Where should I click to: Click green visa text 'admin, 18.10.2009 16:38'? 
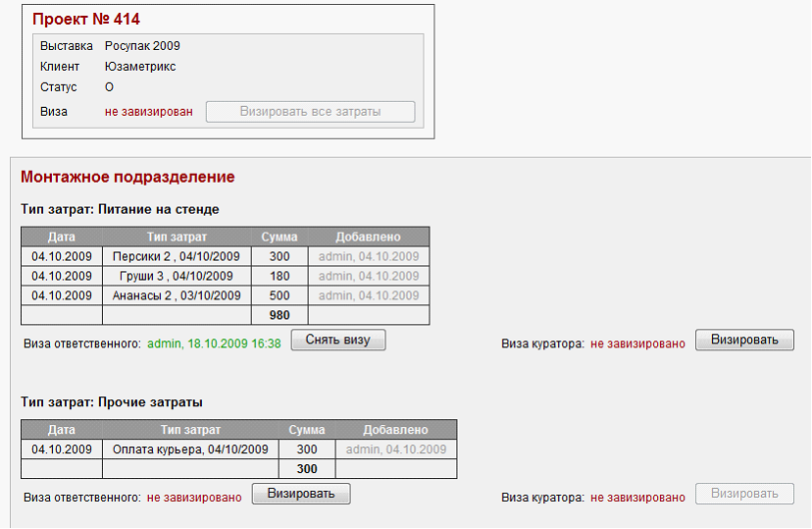click(x=214, y=344)
